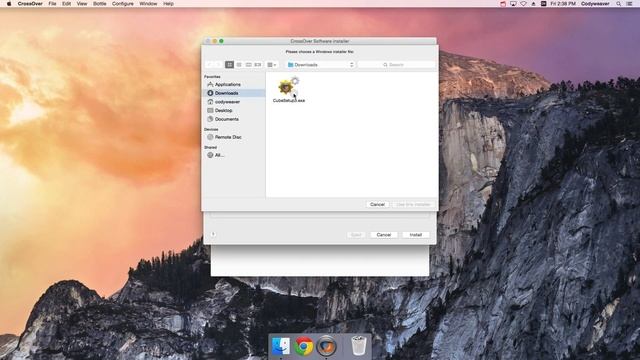The width and height of the screenshot is (640, 360).
Task: Open the Downloads location popup
Action: pos(320,64)
